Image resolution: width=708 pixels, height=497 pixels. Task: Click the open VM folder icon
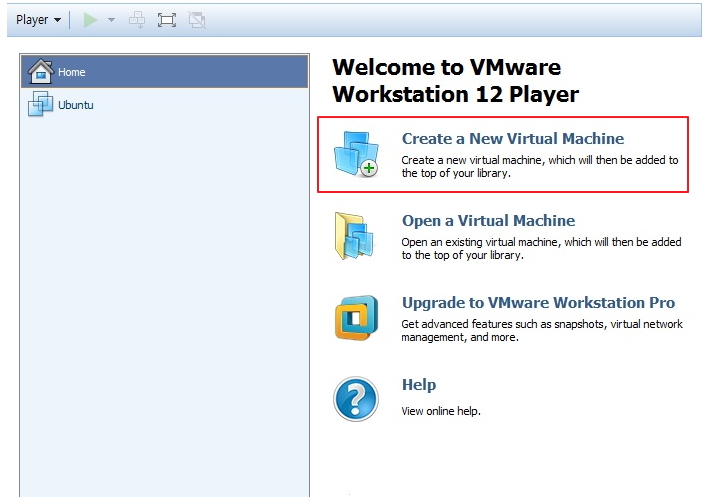354,236
